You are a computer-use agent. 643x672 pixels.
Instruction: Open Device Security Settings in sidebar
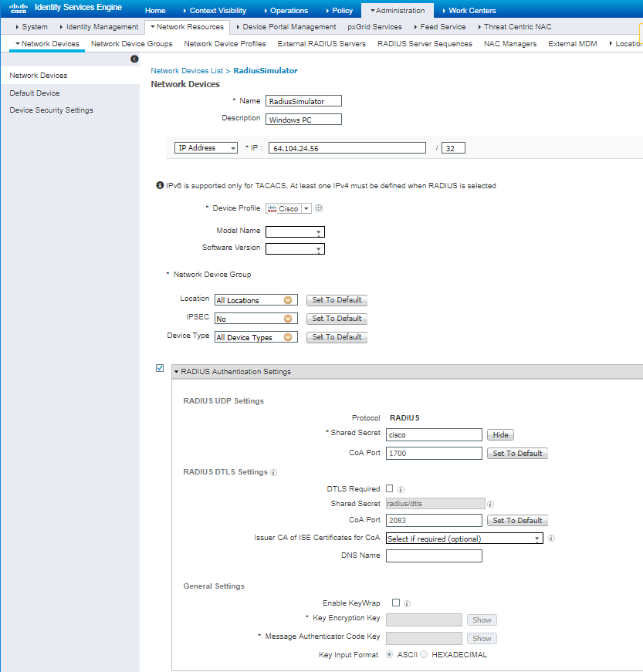point(52,110)
